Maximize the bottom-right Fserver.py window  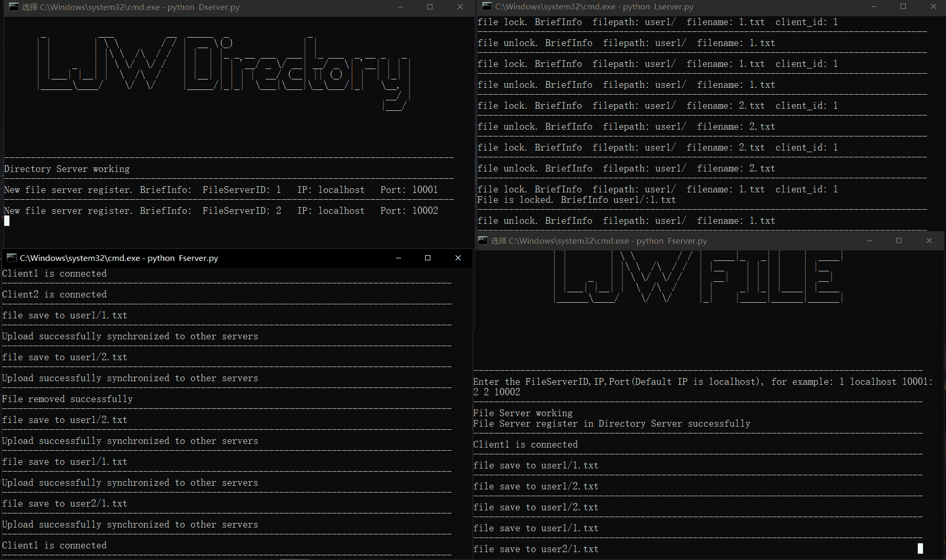coord(899,241)
